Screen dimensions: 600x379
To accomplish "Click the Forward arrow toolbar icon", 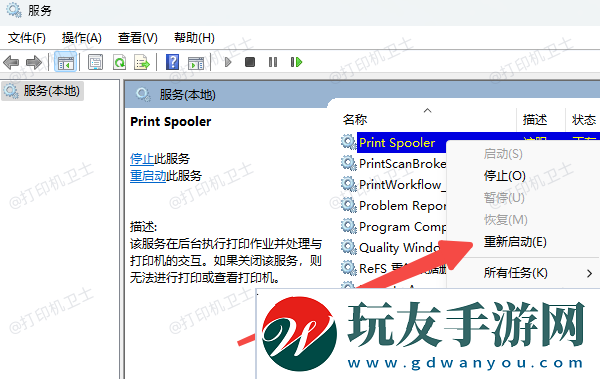I will [x=34, y=62].
